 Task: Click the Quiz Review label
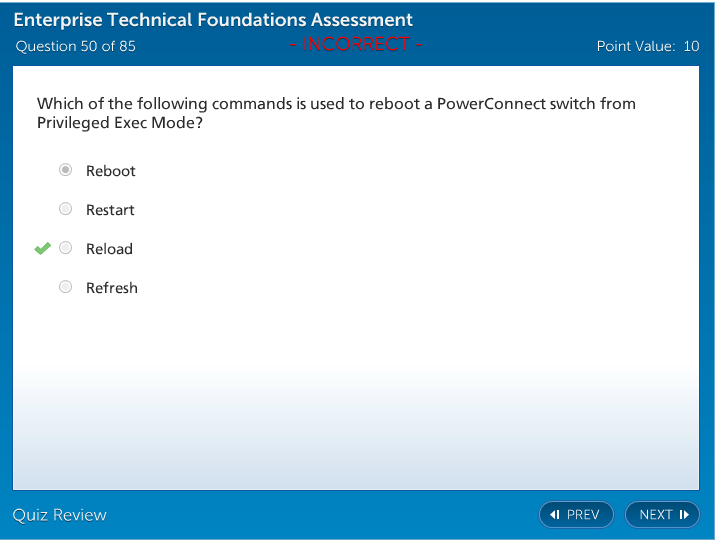tap(60, 515)
